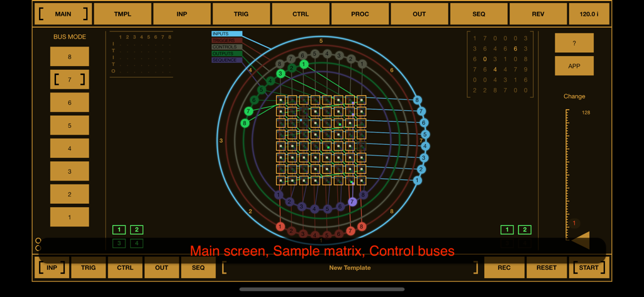This screenshot has height=297, width=644.
Task: Tap purple sequence node 8
Action: (x=363, y=194)
